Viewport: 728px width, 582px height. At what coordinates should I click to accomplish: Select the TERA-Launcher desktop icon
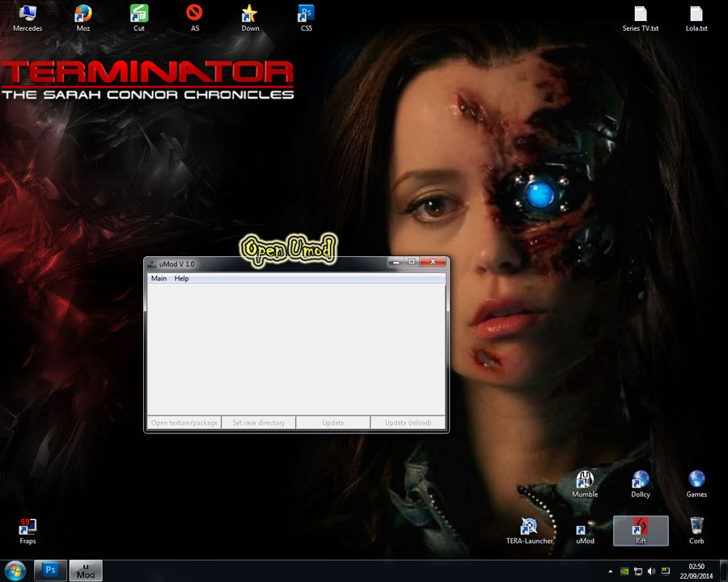coord(530,529)
